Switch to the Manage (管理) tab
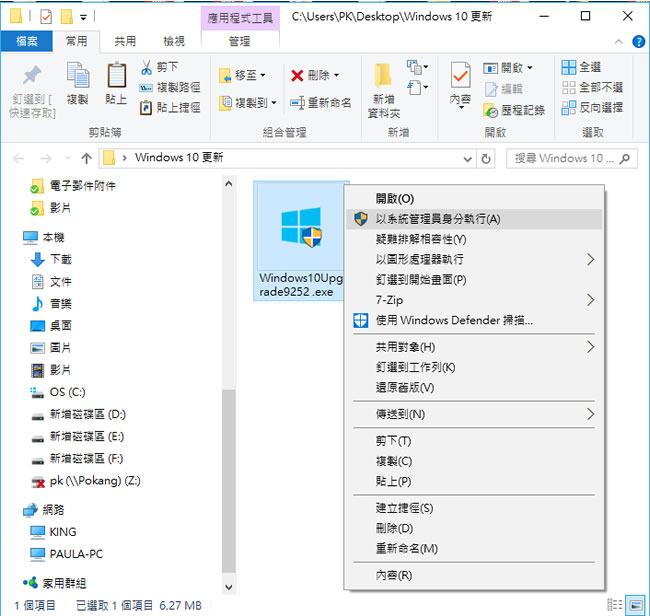 [240, 41]
